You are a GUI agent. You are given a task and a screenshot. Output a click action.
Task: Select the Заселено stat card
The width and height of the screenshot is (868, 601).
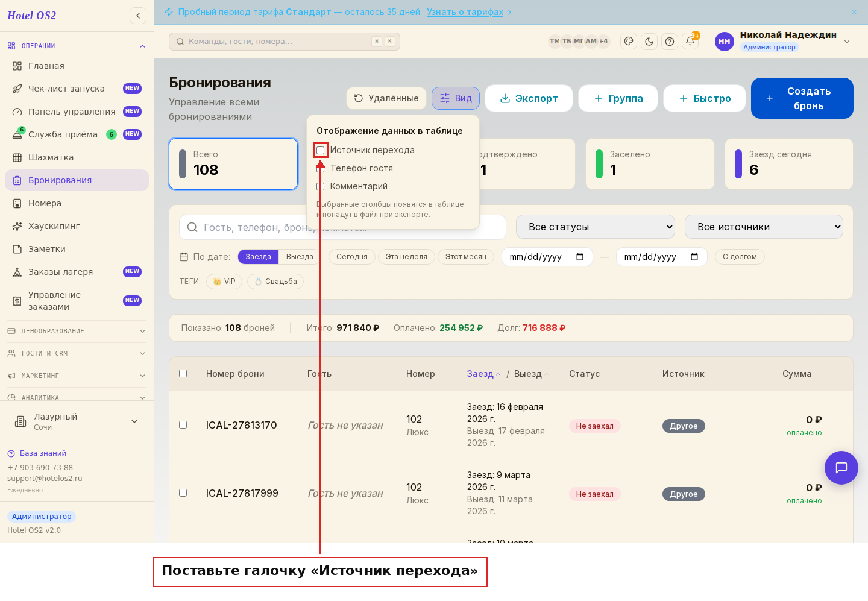[x=650, y=164]
